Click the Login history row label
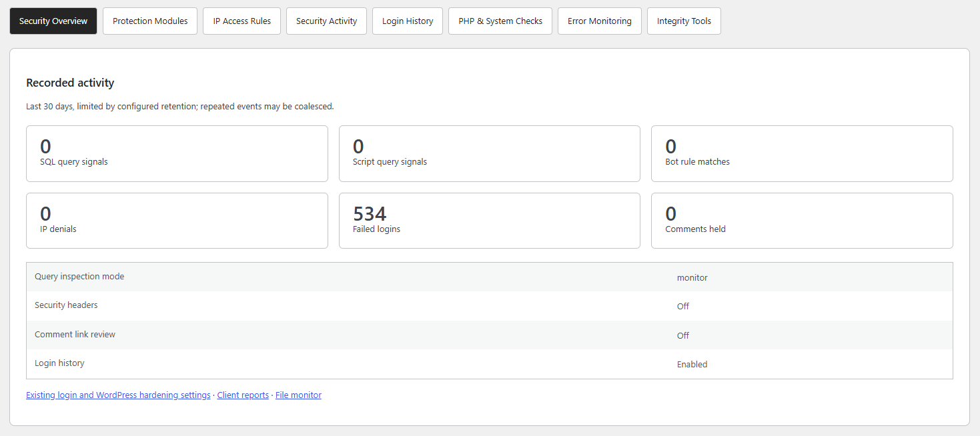 pyautogui.click(x=59, y=363)
